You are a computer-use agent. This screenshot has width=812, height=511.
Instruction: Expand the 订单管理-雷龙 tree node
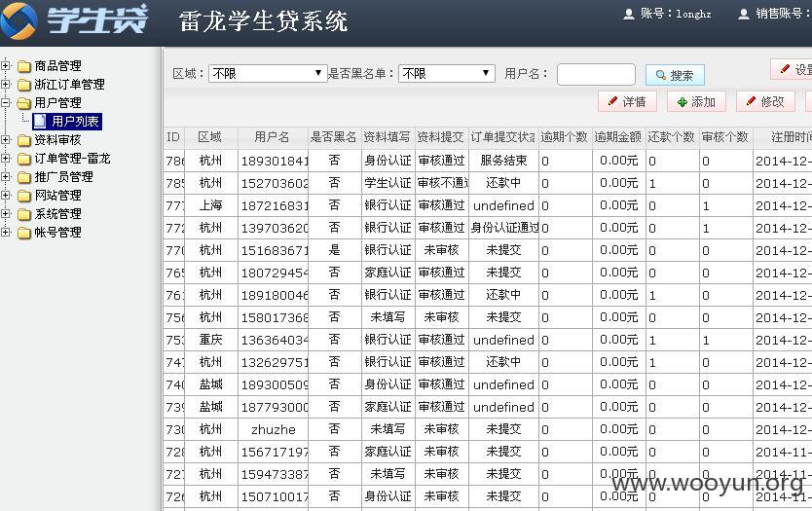pos(5,158)
